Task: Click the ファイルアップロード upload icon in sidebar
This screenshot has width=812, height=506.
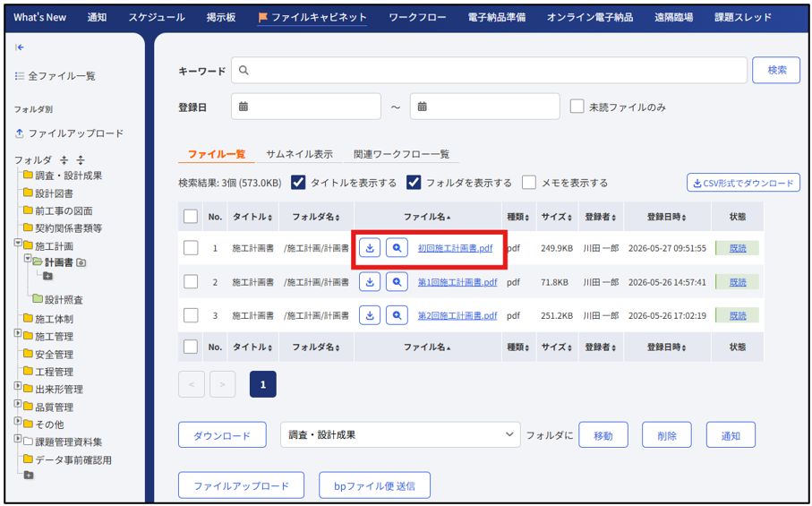Action: coord(19,133)
